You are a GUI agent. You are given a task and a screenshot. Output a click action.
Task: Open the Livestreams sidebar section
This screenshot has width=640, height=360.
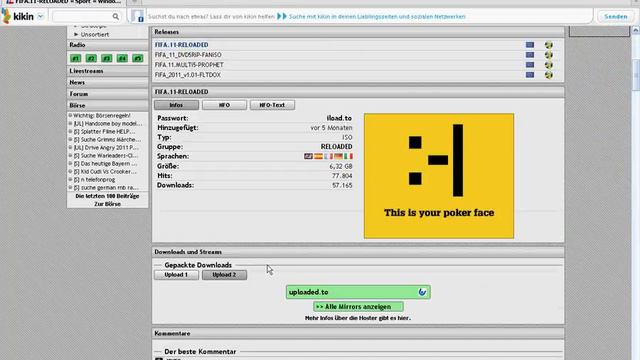point(107,71)
